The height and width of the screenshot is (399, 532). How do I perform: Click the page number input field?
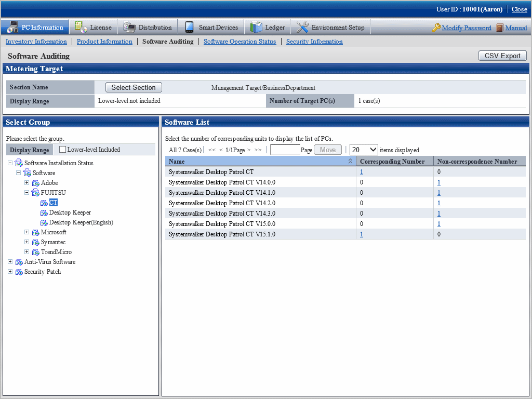pyautogui.click(x=285, y=150)
